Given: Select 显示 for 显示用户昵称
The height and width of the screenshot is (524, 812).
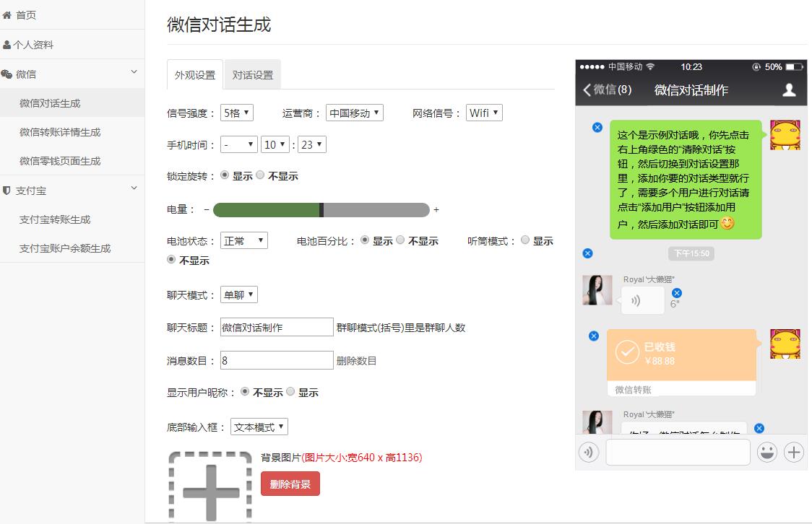Looking at the screenshot, I should 290,391.
